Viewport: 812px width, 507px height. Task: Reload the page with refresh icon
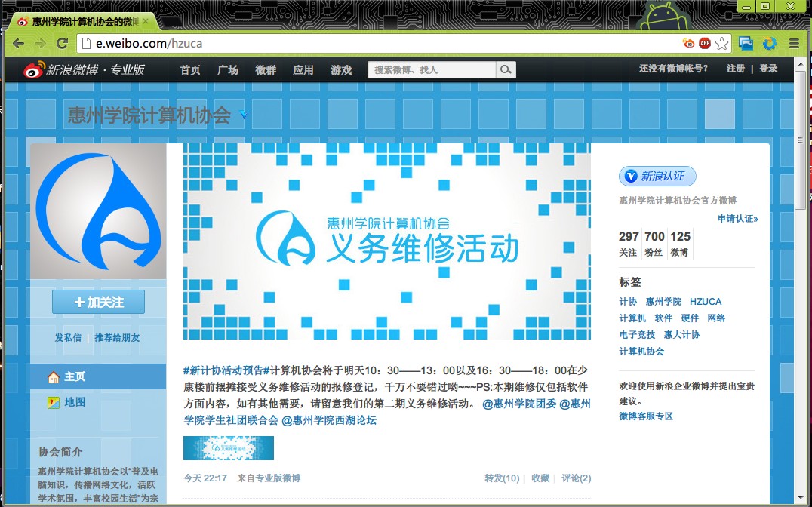pos(62,44)
